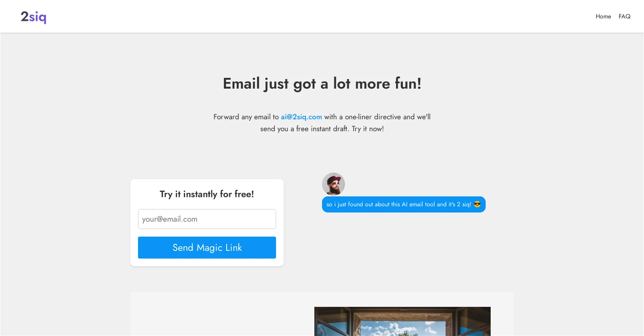The height and width of the screenshot is (336, 644).
Task: Open the window landscape photo thumbnail
Action: [x=402, y=321]
